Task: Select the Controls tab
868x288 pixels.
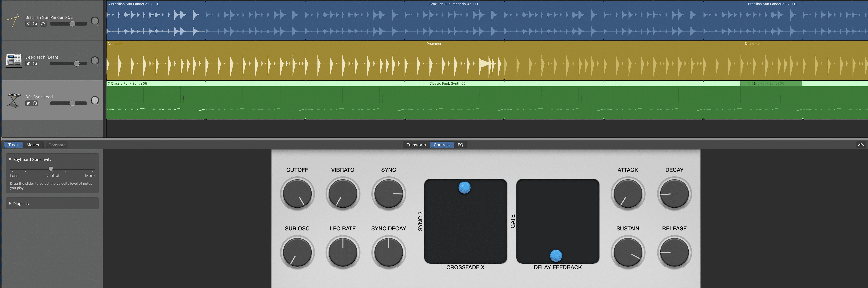Action: coord(441,145)
